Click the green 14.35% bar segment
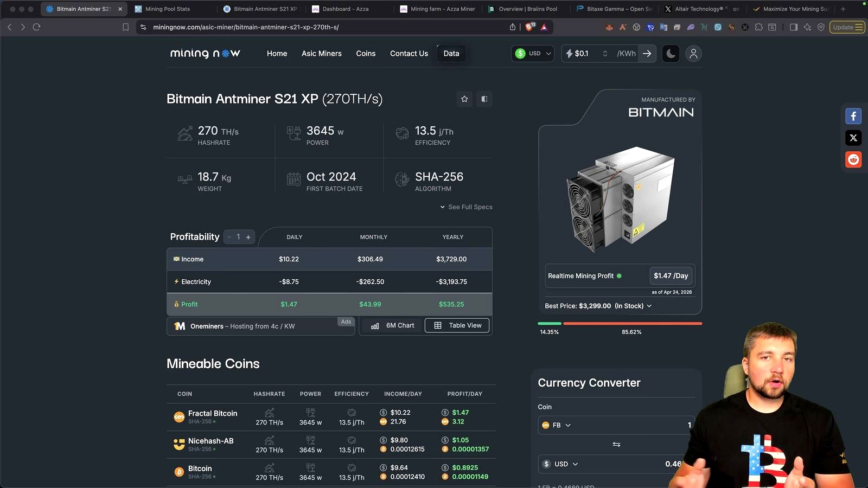This screenshot has width=868, height=488. [x=550, y=324]
